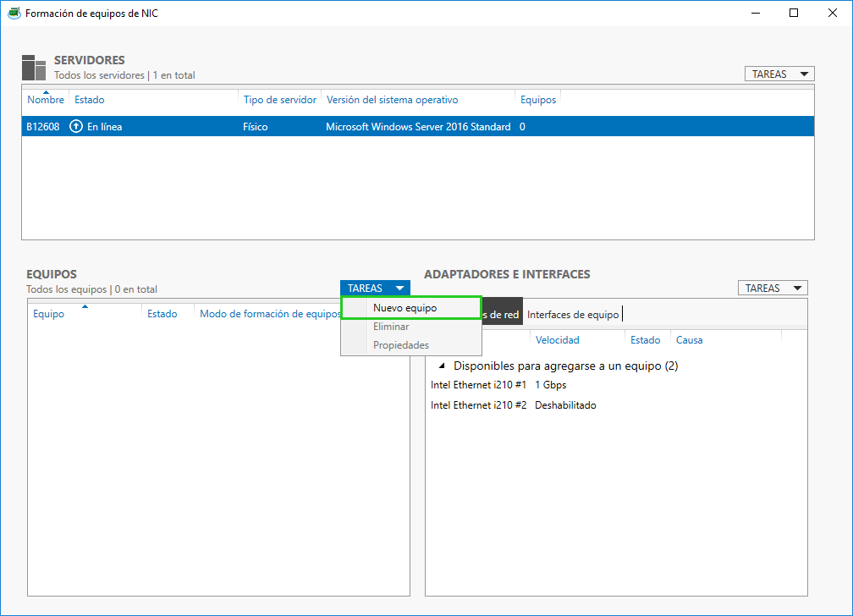This screenshot has width=853, height=616.
Task: Open the TAREAS dropdown for Adaptadores e Interfaces
Action: pos(773,289)
